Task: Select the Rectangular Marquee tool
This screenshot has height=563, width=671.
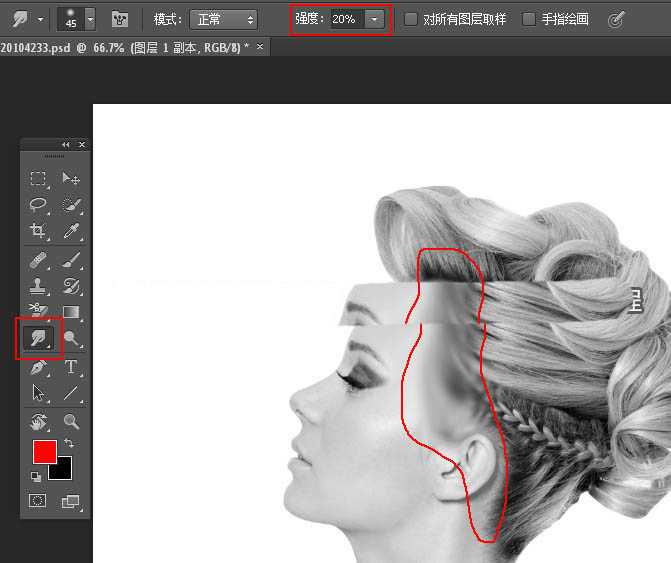Action: 38,179
